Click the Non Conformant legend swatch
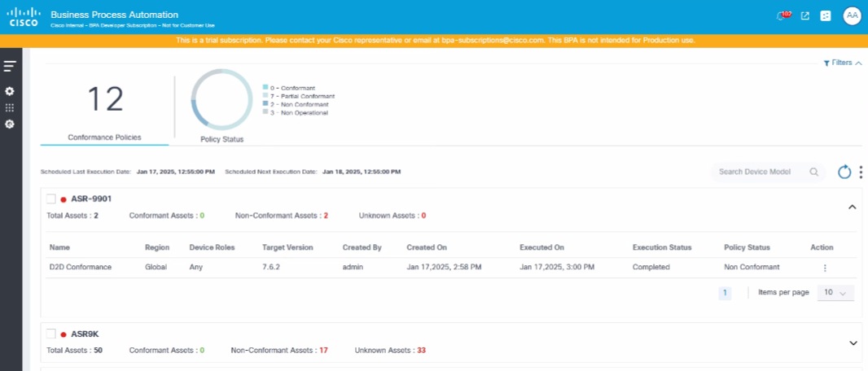This screenshot has height=371, width=868. point(265,104)
